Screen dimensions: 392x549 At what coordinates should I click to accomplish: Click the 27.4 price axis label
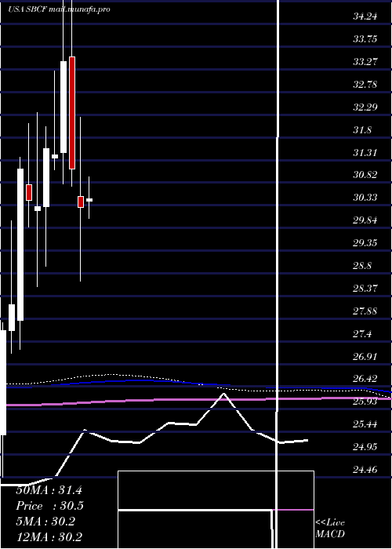point(362,334)
